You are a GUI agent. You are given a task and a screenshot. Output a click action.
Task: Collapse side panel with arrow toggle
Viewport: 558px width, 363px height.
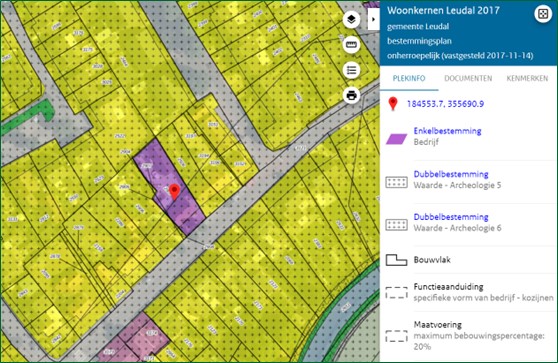[x=373, y=19]
